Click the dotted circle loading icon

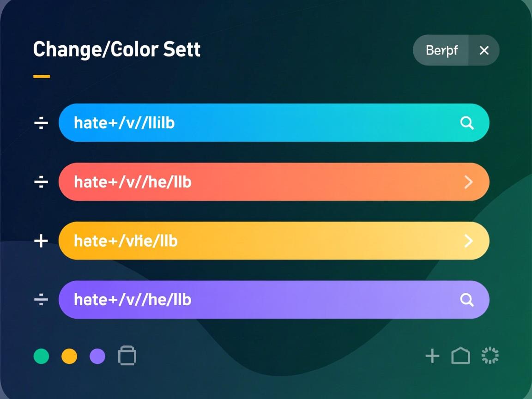point(490,356)
